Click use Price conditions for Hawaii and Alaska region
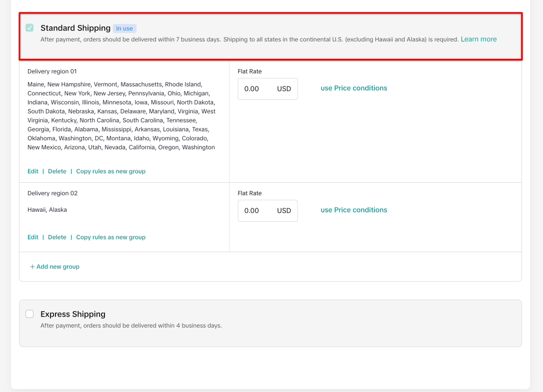Viewport: 543px width, 392px height. (x=353, y=209)
